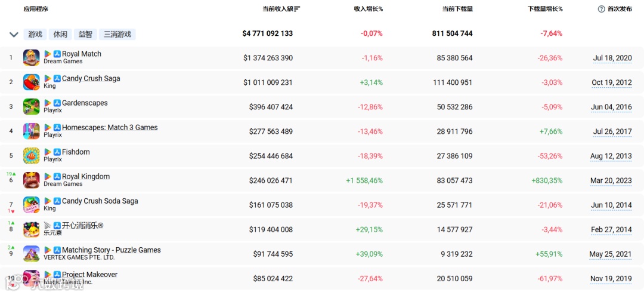Click the Matching Story app icon
The width and height of the screenshot is (644, 295).
coord(32,254)
